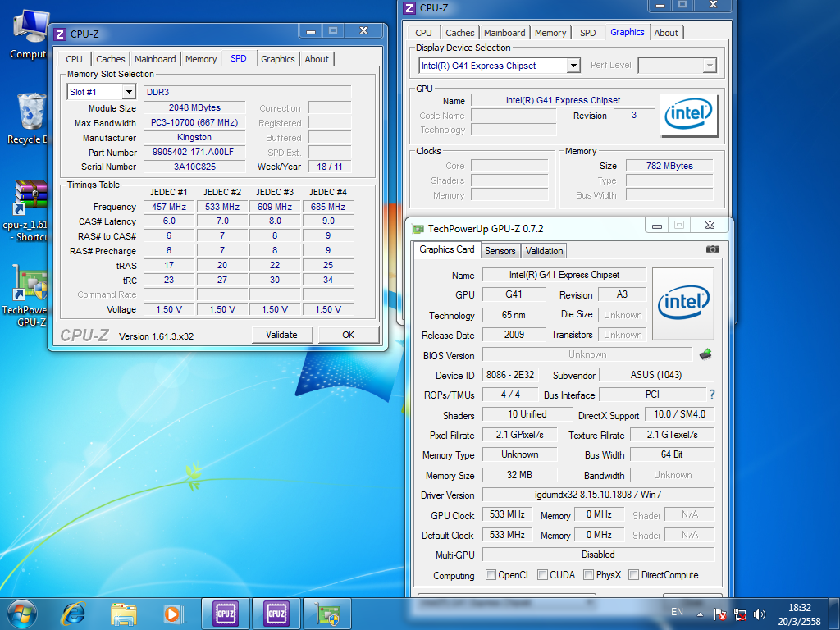Image resolution: width=840 pixels, height=630 pixels.
Task: Open About tab in SPD CPU-Z window
Action: point(317,59)
